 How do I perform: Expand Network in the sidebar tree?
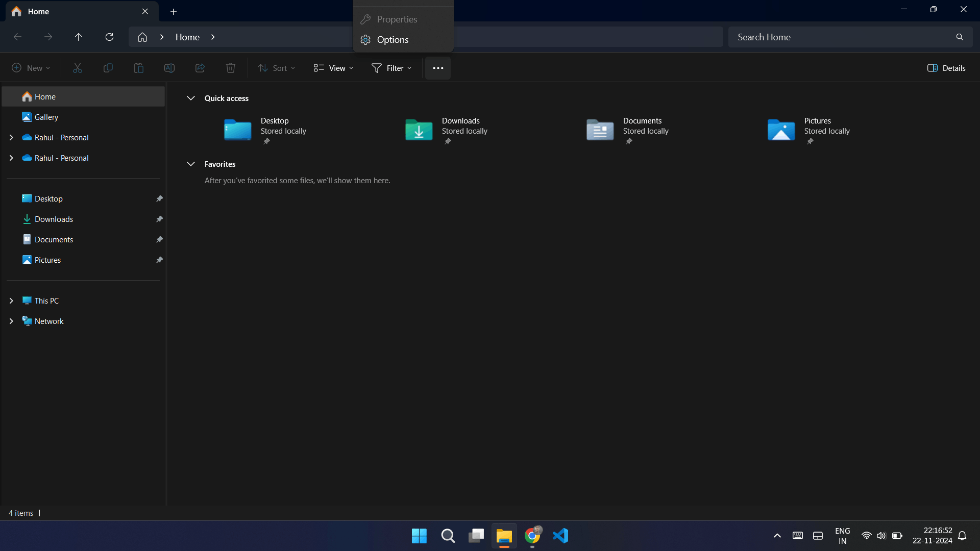pyautogui.click(x=11, y=321)
